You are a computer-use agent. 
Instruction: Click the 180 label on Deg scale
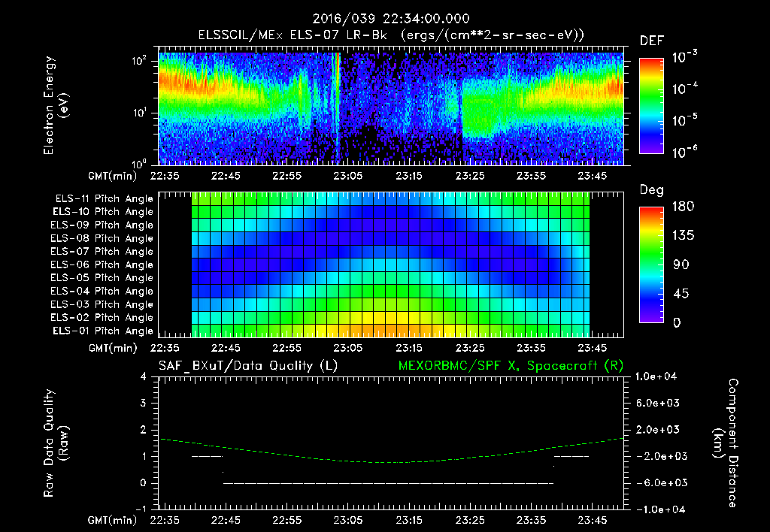(683, 207)
